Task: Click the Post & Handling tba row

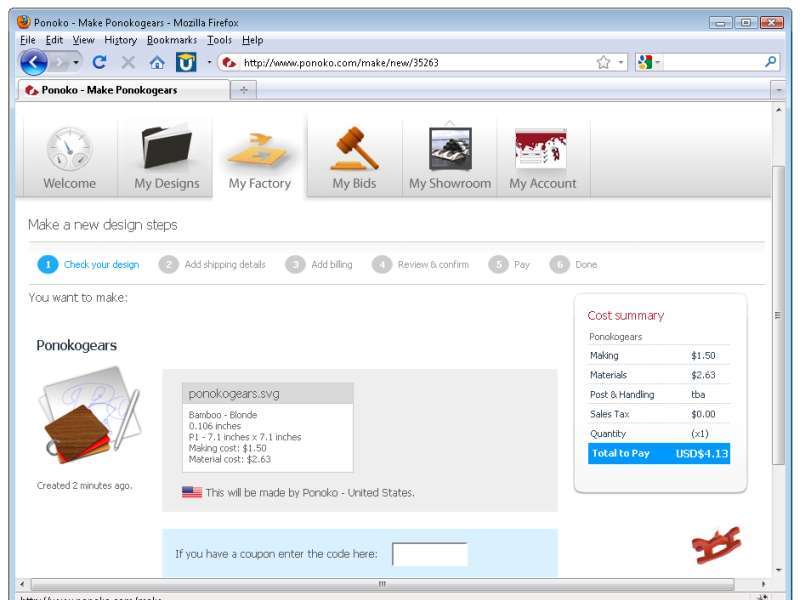Action: tap(659, 394)
